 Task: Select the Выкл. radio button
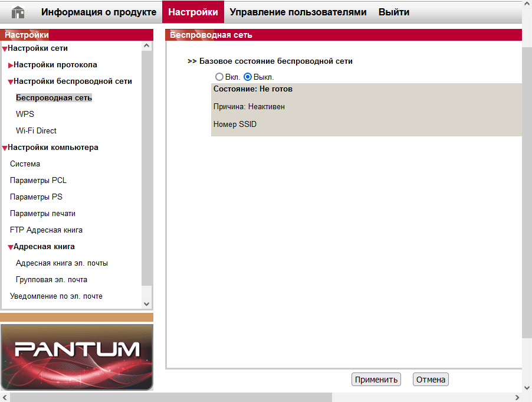tap(248, 77)
